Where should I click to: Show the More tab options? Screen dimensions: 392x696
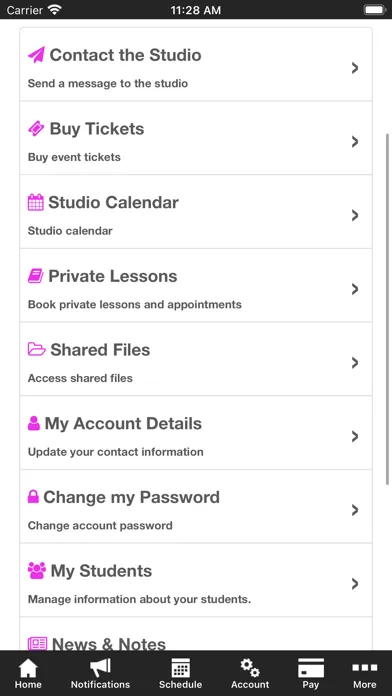click(x=364, y=674)
